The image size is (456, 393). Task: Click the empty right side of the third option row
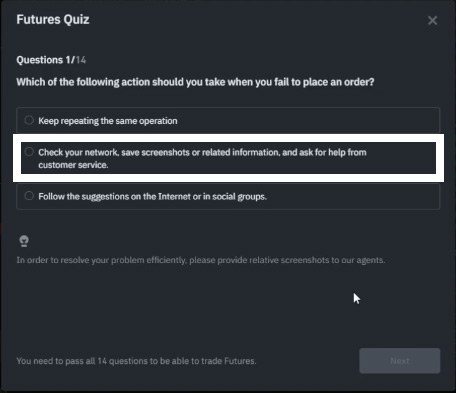pos(353,196)
